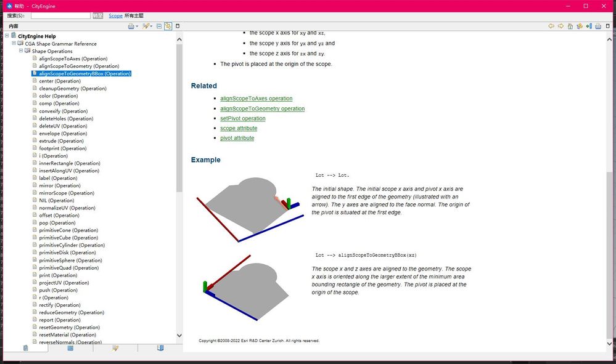Click the Show in table of contents icon
Viewport: 616px width, 364px height.
tap(580, 26)
